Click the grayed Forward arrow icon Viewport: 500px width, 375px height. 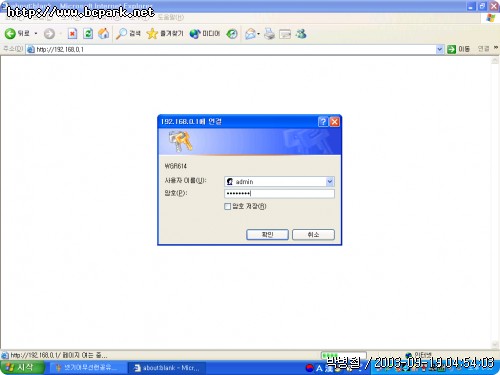tap(49, 34)
